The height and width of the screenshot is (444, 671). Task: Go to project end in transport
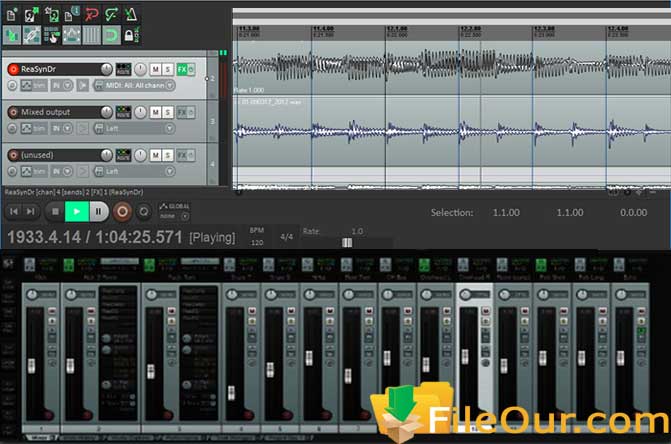(31, 211)
